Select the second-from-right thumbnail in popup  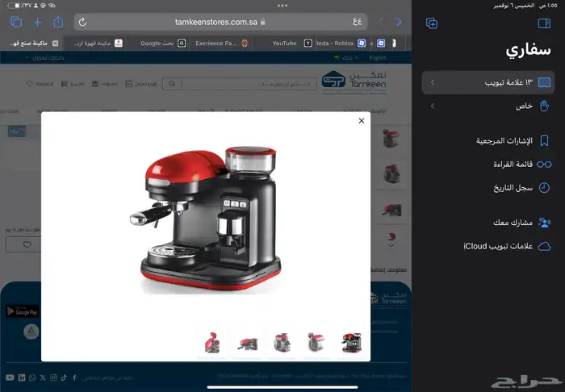(x=316, y=342)
